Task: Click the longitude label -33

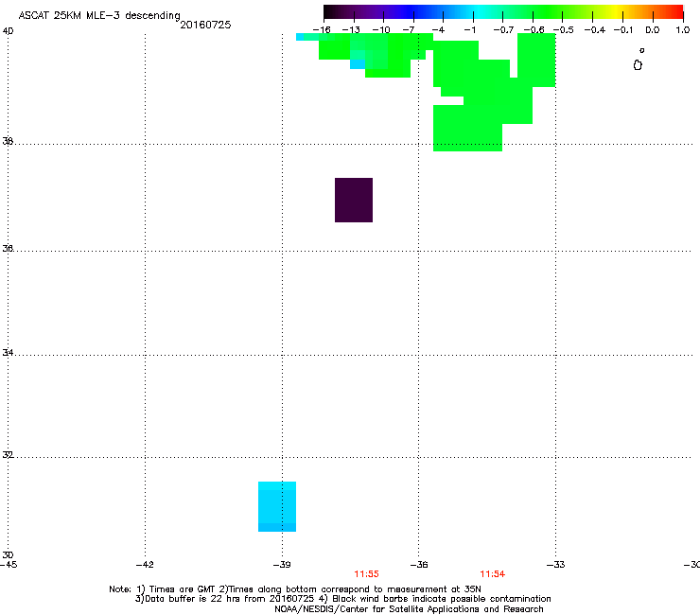Action: (x=556, y=565)
